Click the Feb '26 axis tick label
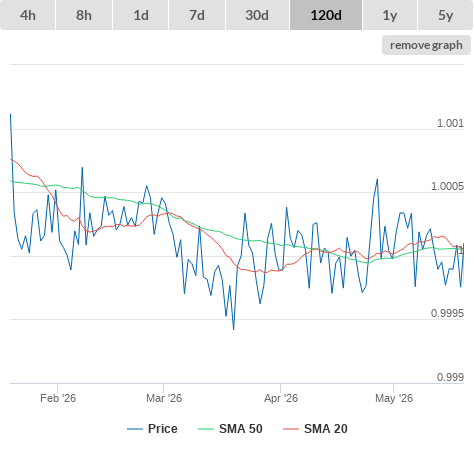474x455 pixels. coord(58,398)
